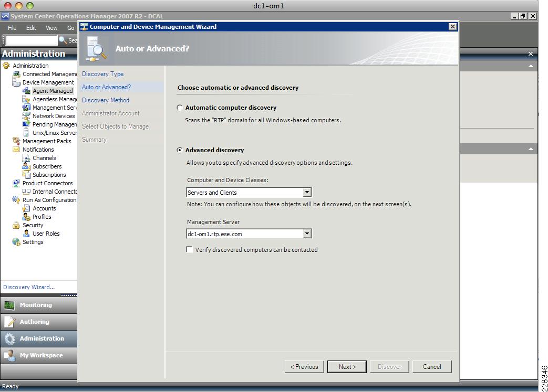This screenshot has width=548, height=392.
Task: Select Profiles tree item
Action: [x=42, y=217]
